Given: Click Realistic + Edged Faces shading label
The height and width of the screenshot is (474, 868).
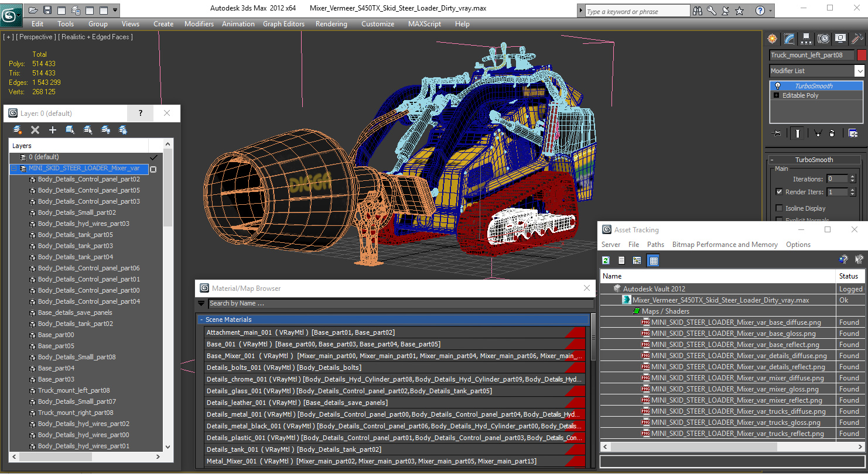Looking at the screenshot, I should click(95, 37).
